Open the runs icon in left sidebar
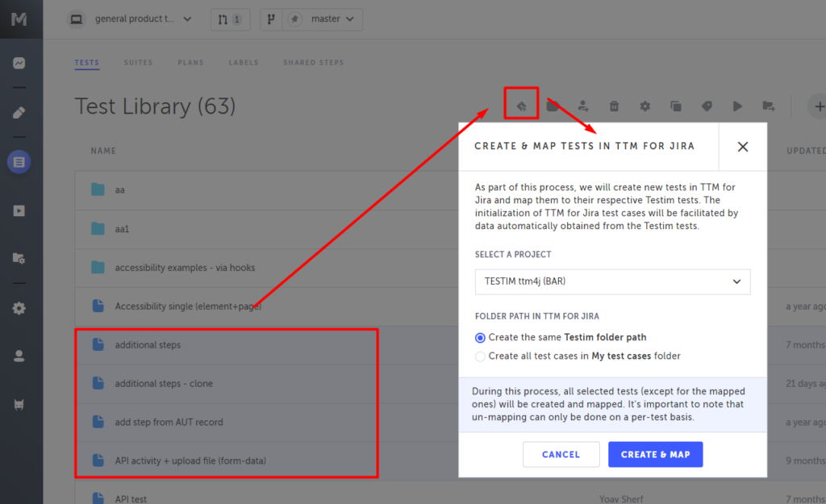Image resolution: width=826 pixels, height=504 pixels. (x=19, y=210)
